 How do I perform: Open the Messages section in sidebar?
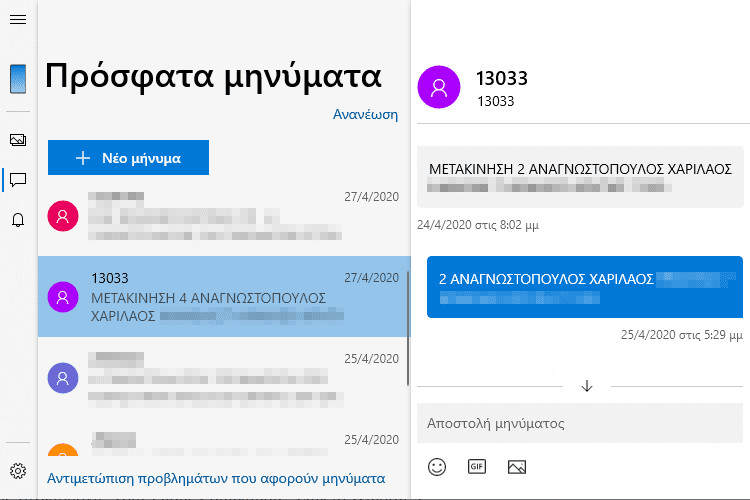[18, 180]
